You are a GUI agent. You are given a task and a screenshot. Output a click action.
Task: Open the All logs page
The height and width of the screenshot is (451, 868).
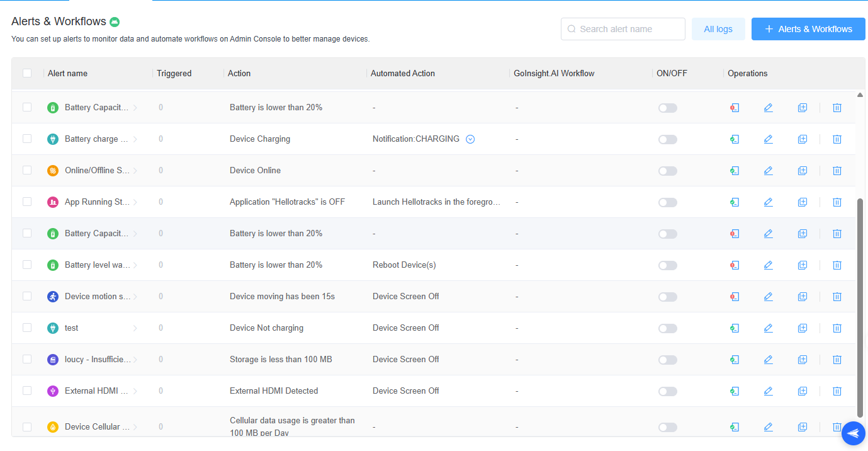pos(718,29)
